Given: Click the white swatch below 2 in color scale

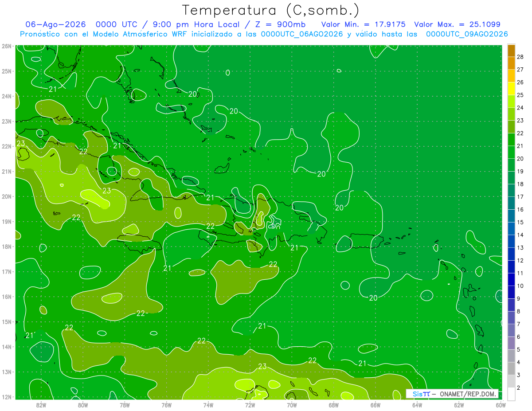Looking at the screenshot, I should 511,393.
